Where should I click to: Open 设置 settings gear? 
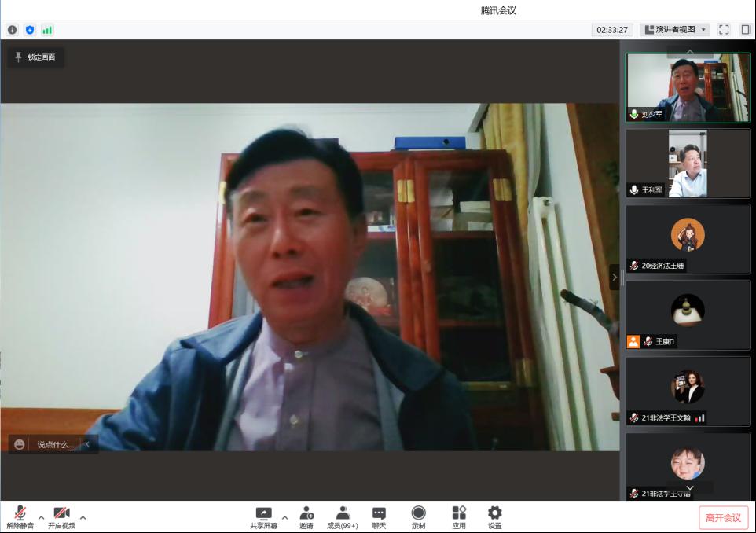tap(494, 516)
